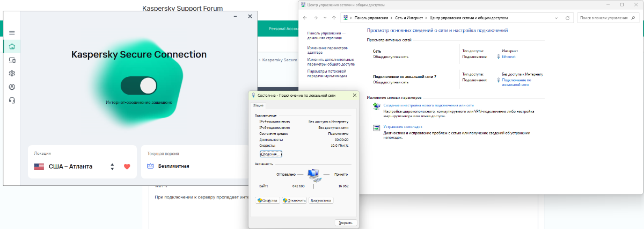Image resolution: width=644 pixels, height=229 pixels.
Task: Click the Закрыть button in status dialog
Action: 346,223
